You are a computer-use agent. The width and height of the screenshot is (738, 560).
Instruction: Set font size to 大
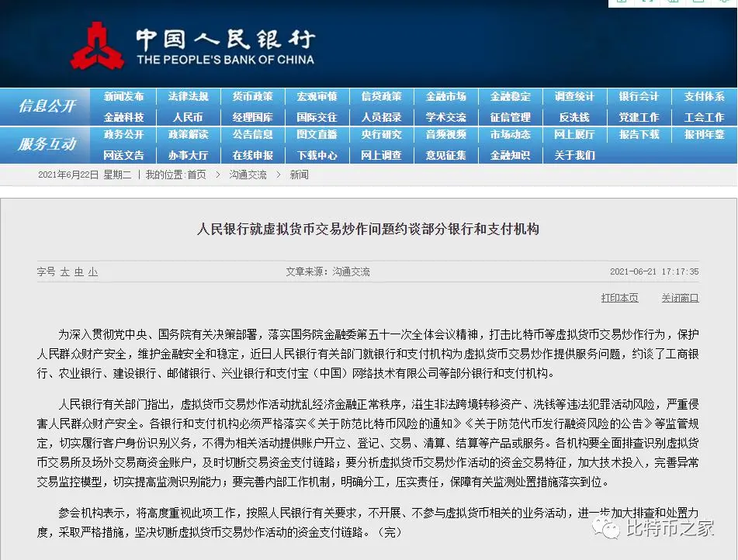coord(65,272)
